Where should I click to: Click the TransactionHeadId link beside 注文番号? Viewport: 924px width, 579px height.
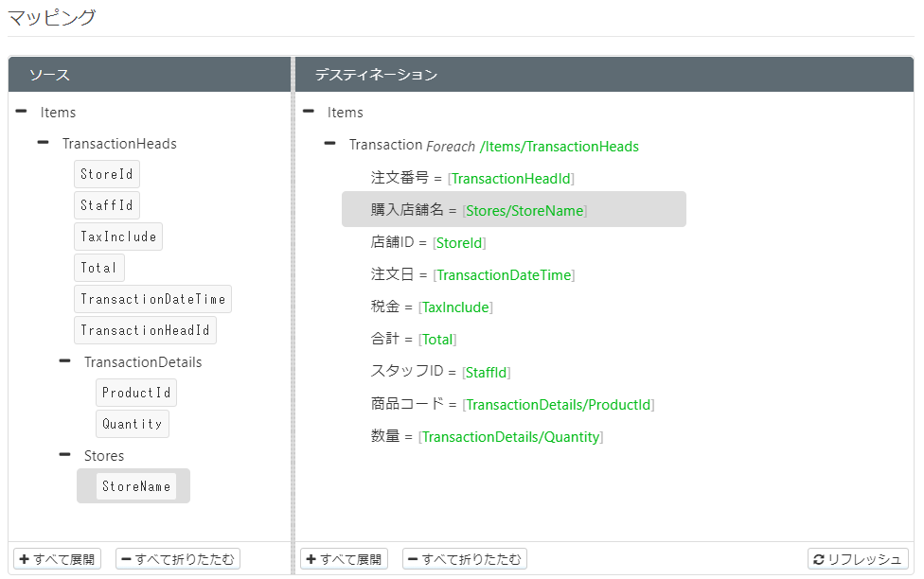(x=511, y=177)
